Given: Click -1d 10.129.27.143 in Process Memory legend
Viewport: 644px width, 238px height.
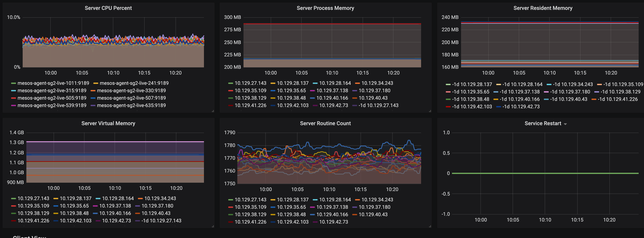Looking at the screenshot, I should [x=378, y=105].
